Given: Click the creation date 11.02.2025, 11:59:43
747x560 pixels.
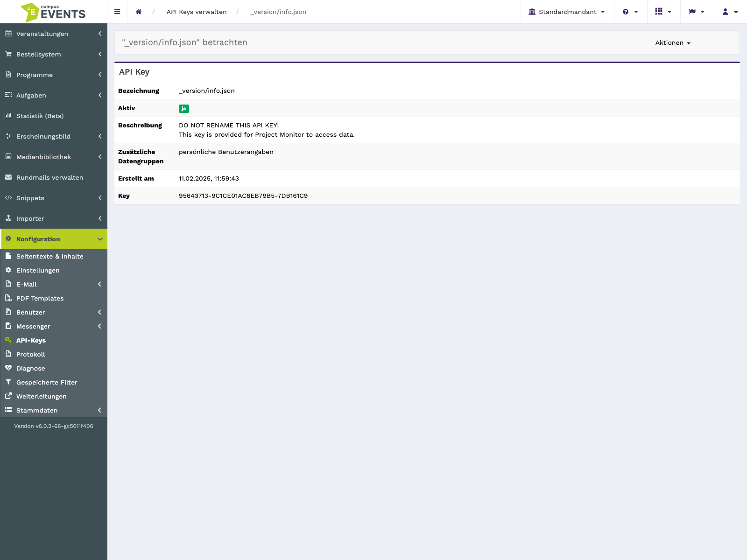Looking at the screenshot, I should coord(209,178).
